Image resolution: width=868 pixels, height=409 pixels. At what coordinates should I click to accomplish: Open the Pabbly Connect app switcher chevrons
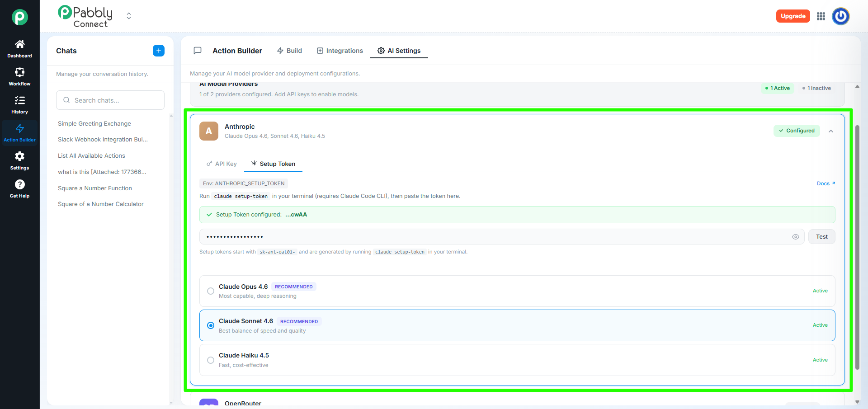(x=129, y=16)
